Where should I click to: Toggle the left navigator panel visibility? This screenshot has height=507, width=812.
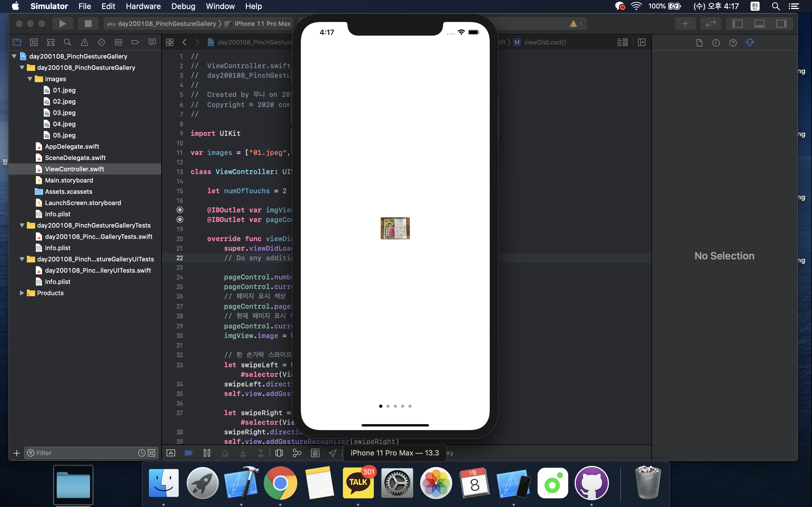[737, 23]
